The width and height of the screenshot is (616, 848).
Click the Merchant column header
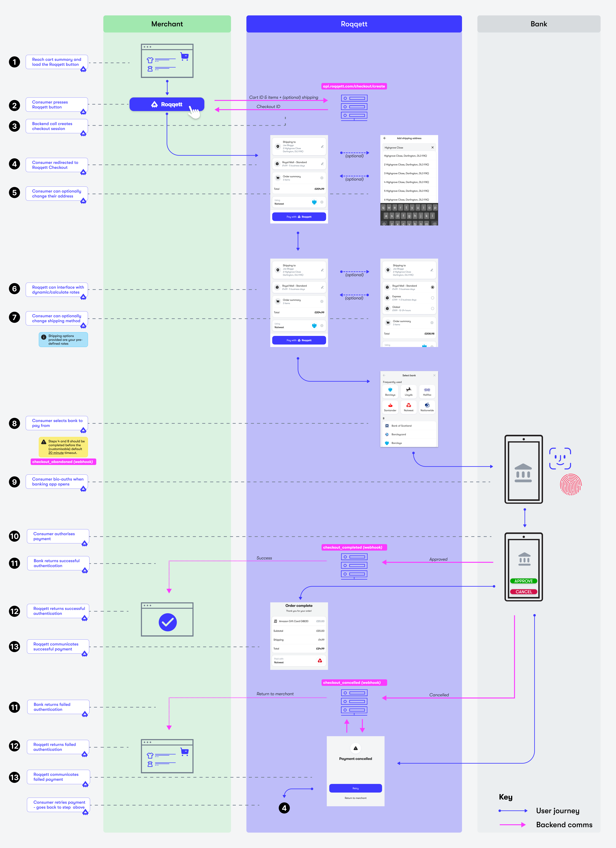coord(167,24)
